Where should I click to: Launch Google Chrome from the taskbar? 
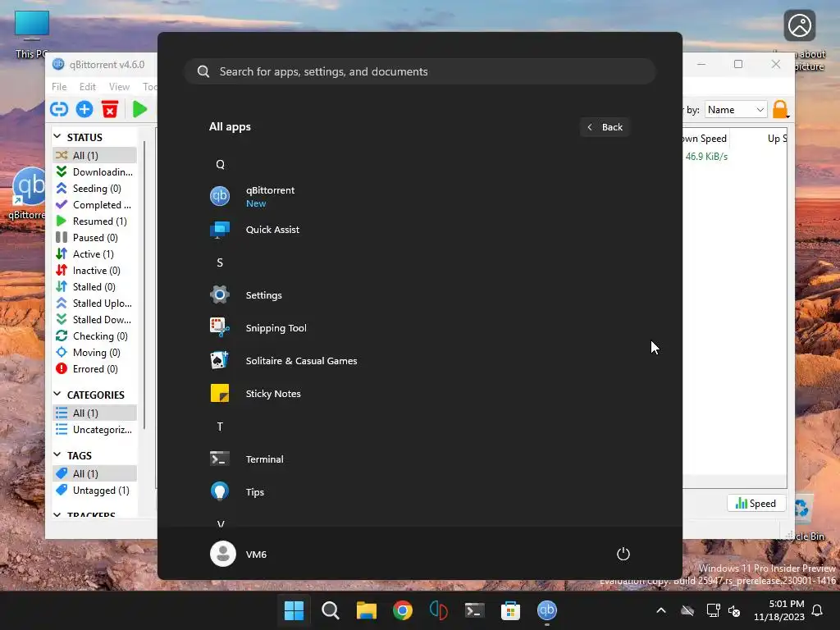402,610
